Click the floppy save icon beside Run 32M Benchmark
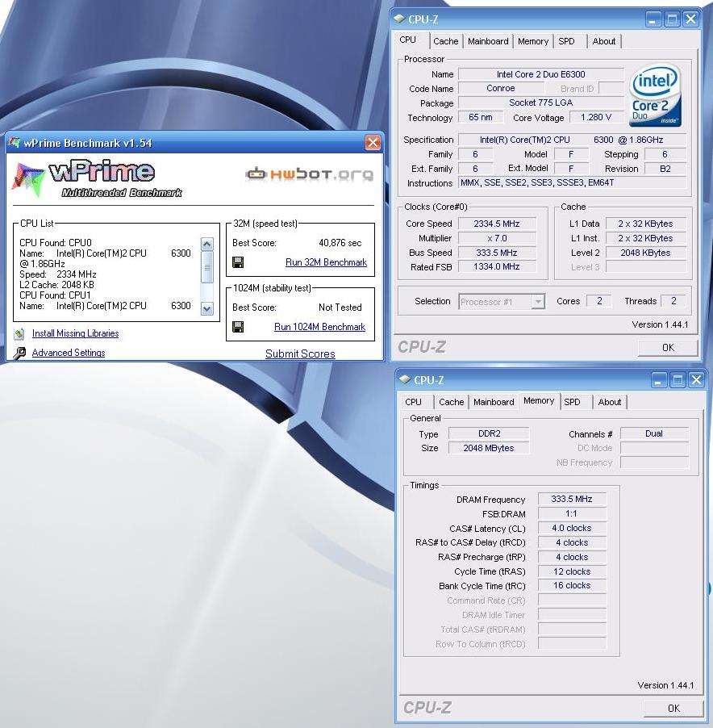Viewport: 713px width, 728px height. 238,262
